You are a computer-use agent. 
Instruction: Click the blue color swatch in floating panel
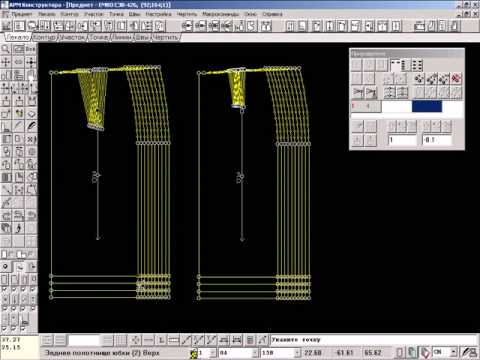[427, 107]
